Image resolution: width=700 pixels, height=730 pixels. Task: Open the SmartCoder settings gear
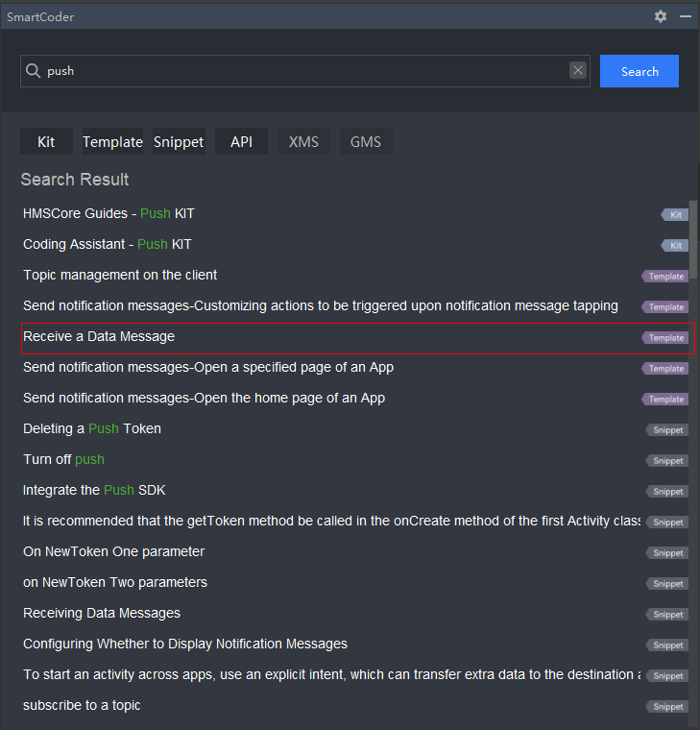tap(661, 16)
